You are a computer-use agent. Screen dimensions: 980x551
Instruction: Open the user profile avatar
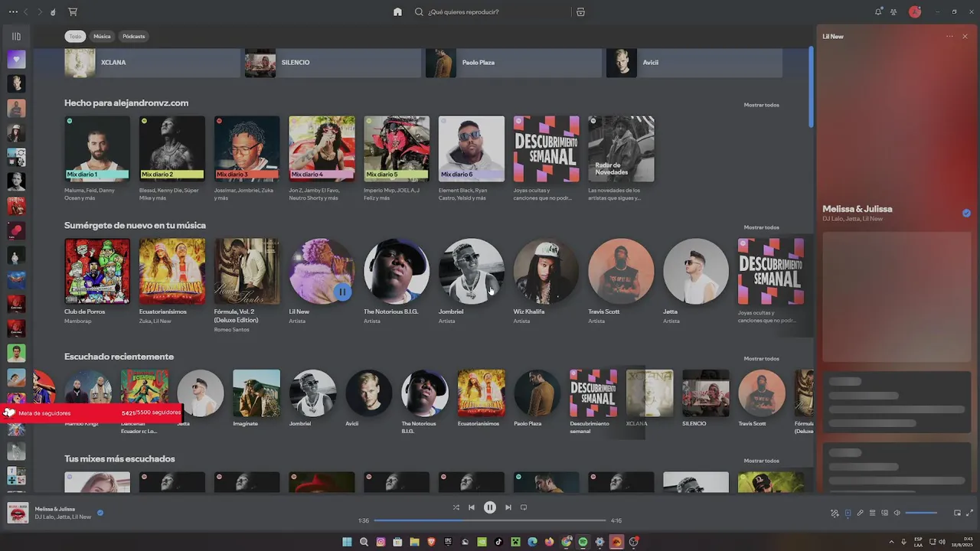click(x=914, y=11)
